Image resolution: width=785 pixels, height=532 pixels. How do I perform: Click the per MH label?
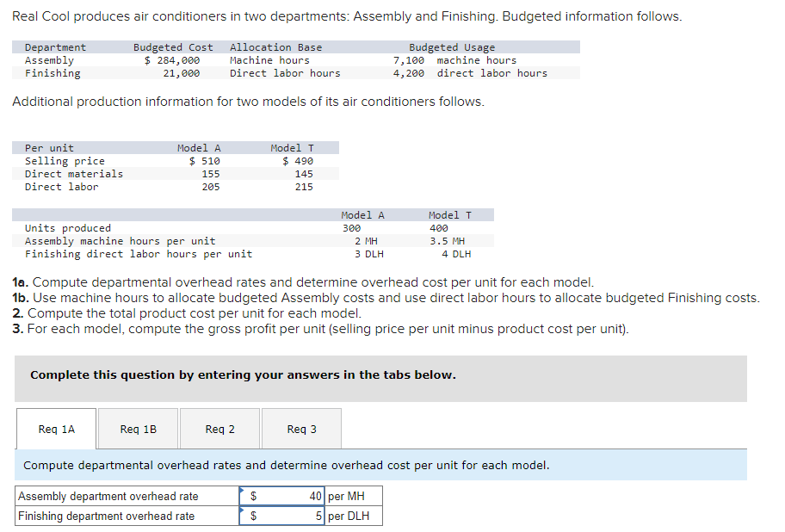pos(348,496)
